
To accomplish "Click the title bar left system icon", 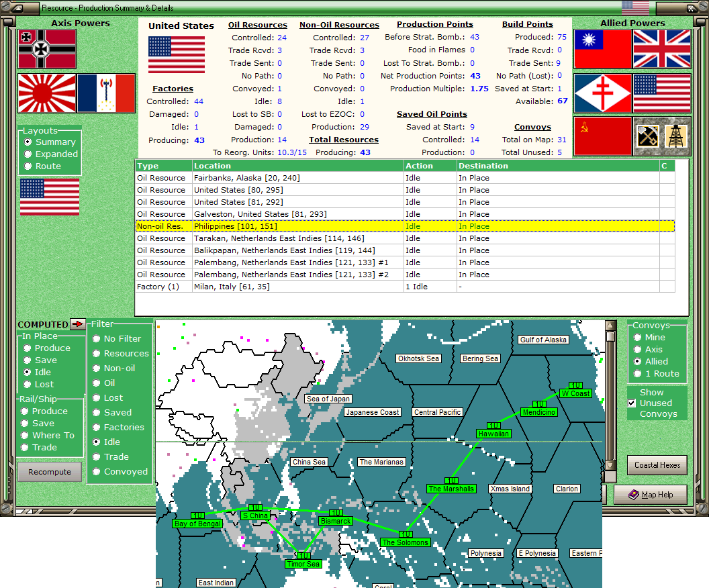I will click(x=16, y=7).
